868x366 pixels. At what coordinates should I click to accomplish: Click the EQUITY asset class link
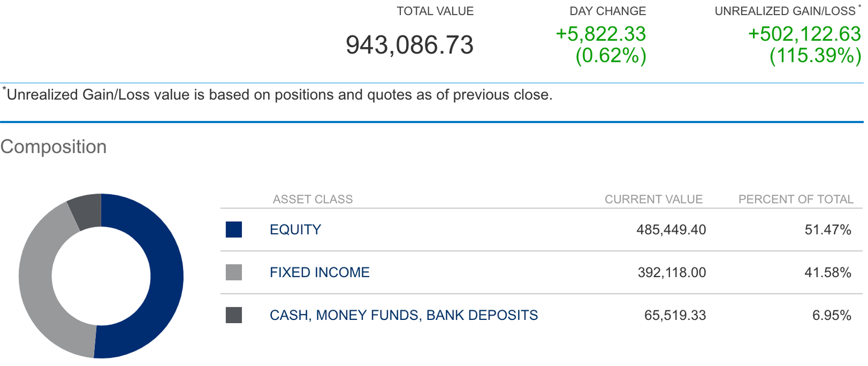[295, 229]
